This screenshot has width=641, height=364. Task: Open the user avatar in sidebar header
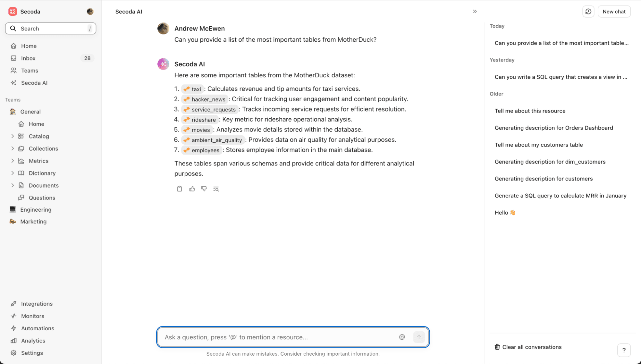(90, 12)
